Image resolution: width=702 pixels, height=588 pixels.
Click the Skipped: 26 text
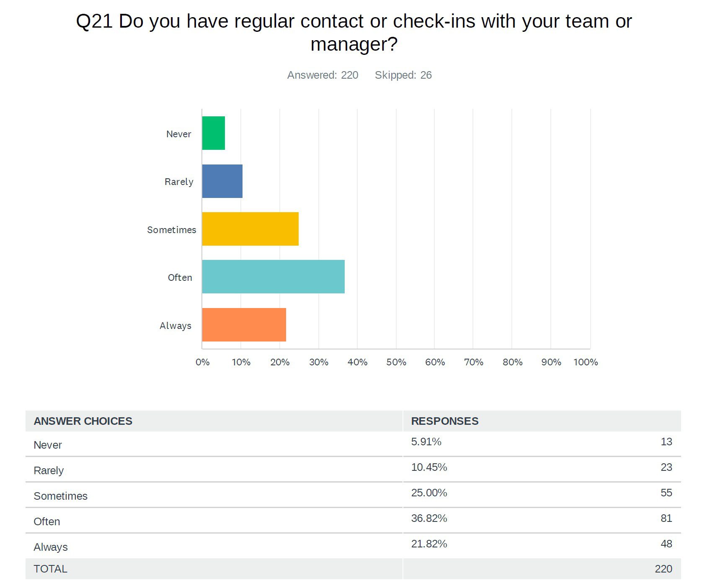point(403,75)
